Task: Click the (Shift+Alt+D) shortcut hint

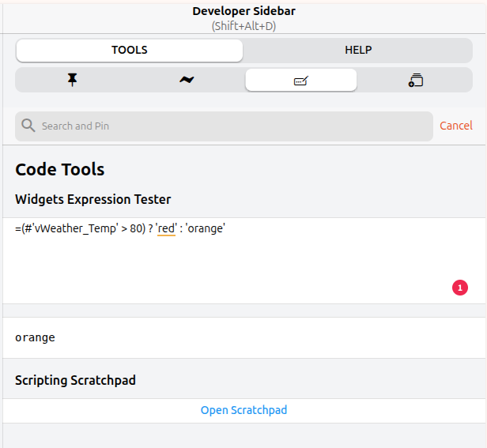Action: pos(243,26)
